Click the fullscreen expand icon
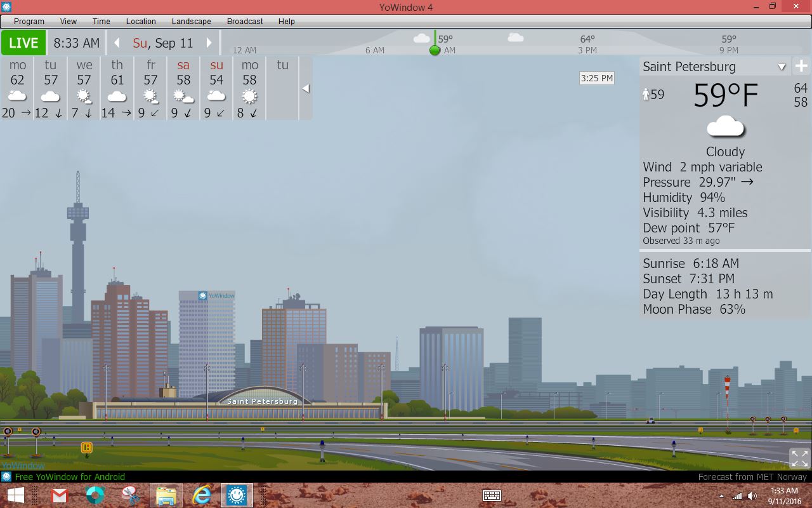This screenshot has height=508, width=812. coord(799,458)
